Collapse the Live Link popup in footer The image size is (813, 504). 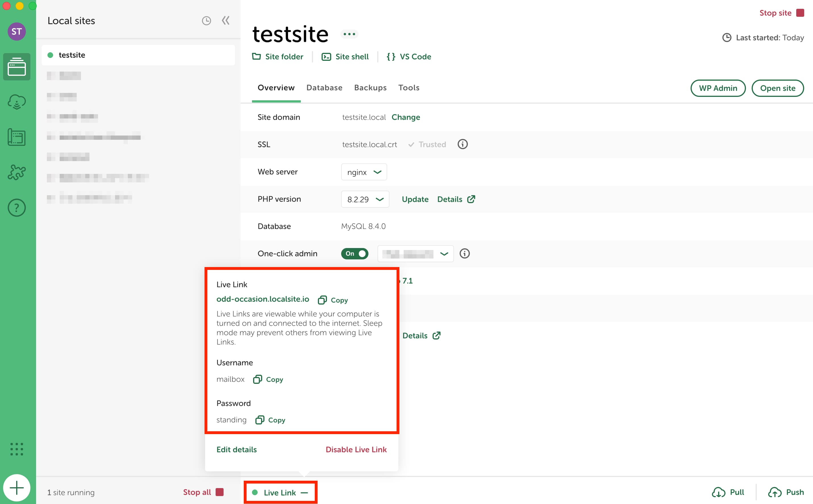tap(280, 492)
